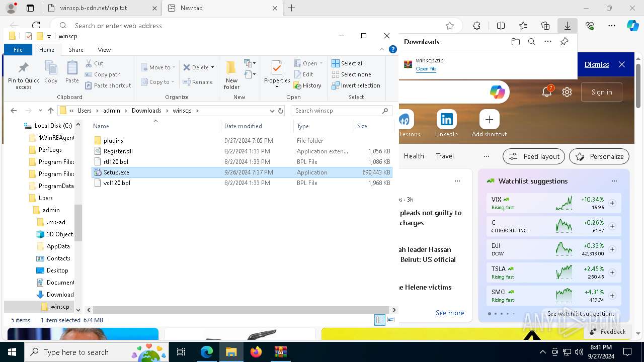This screenshot has width=644, height=362.
Task: Click the Cut scissors command
Action: (94, 63)
